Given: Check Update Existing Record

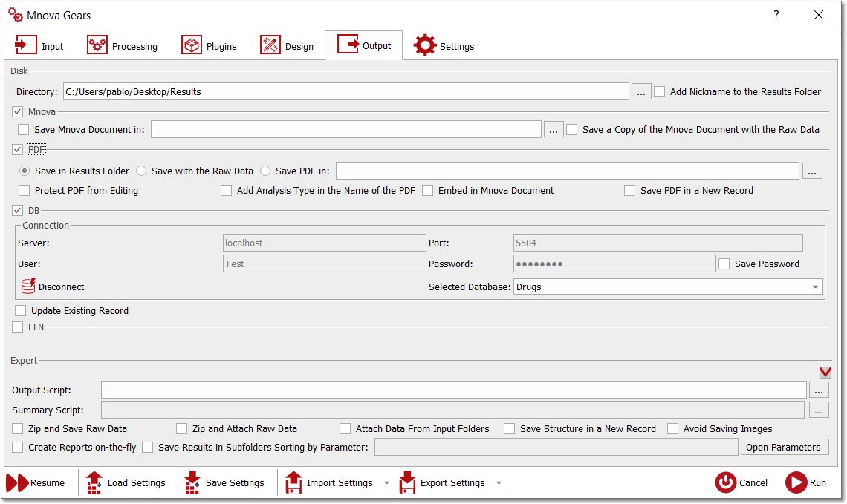Looking at the screenshot, I should pyautogui.click(x=21, y=311).
